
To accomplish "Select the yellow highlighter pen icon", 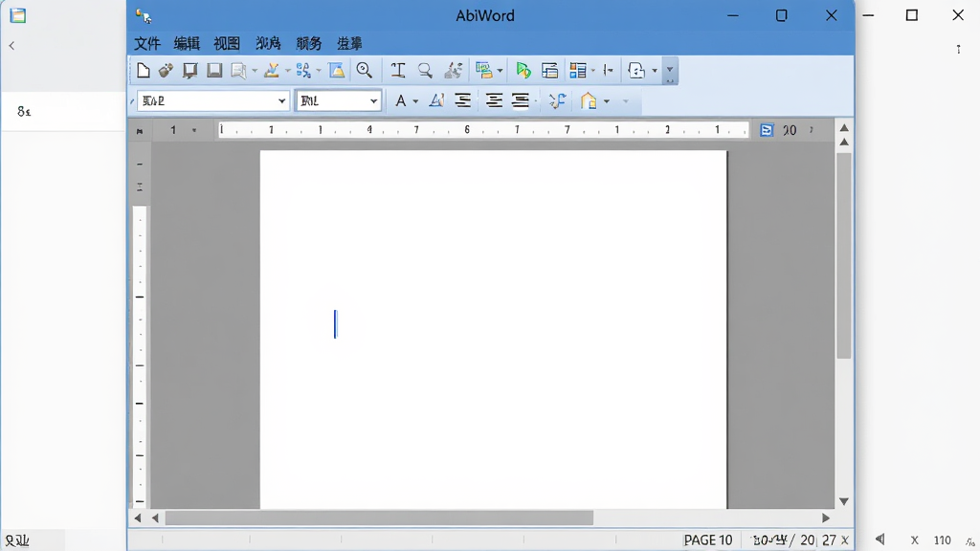I will (x=271, y=71).
